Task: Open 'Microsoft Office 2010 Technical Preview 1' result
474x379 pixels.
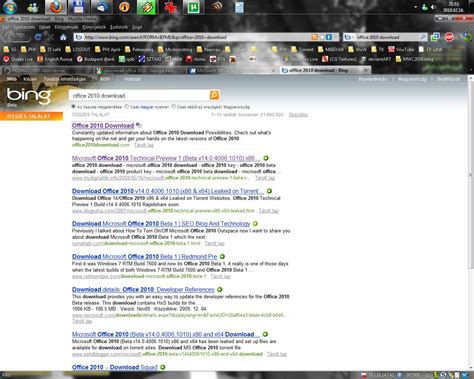Action: (166, 158)
